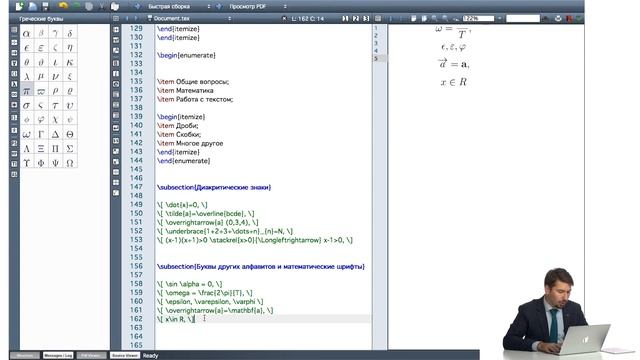Toggle the Source Viewer panel
The height and width of the screenshot is (360, 640).
point(124,356)
